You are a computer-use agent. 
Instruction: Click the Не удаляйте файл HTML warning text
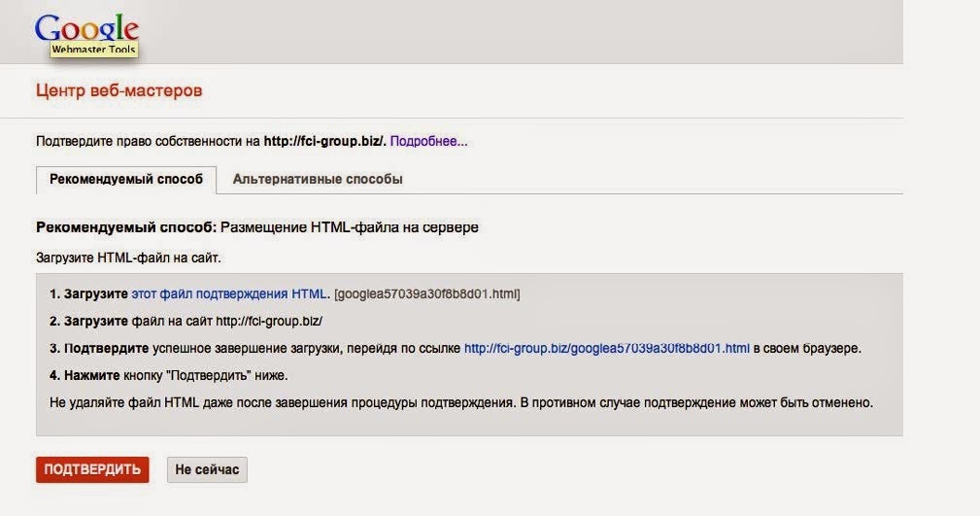(x=461, y=403)
